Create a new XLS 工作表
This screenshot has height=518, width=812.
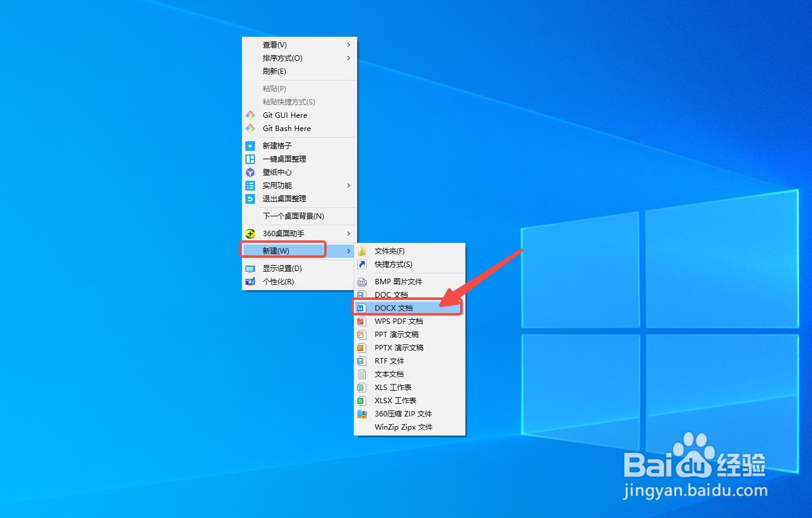click(x=410, y=388)
